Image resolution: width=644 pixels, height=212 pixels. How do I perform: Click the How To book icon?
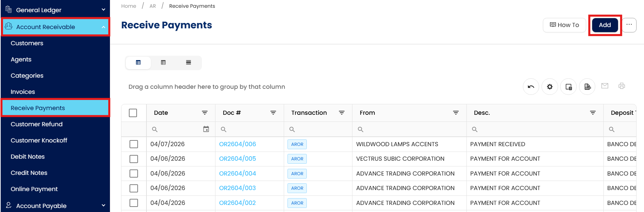click(x=553, y=25)
